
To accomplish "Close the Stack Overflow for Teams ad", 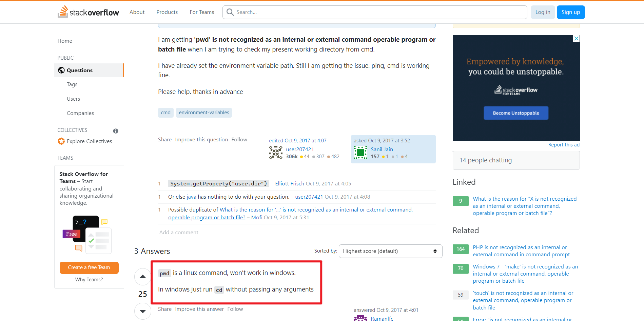I will pos(576,39).
